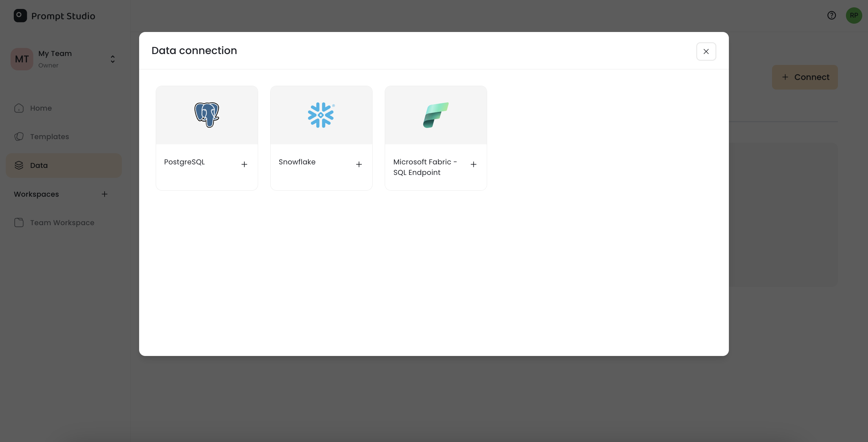Click the PostgreSQL elephant logo
This screenshot has width=868, height=442.
207,115
